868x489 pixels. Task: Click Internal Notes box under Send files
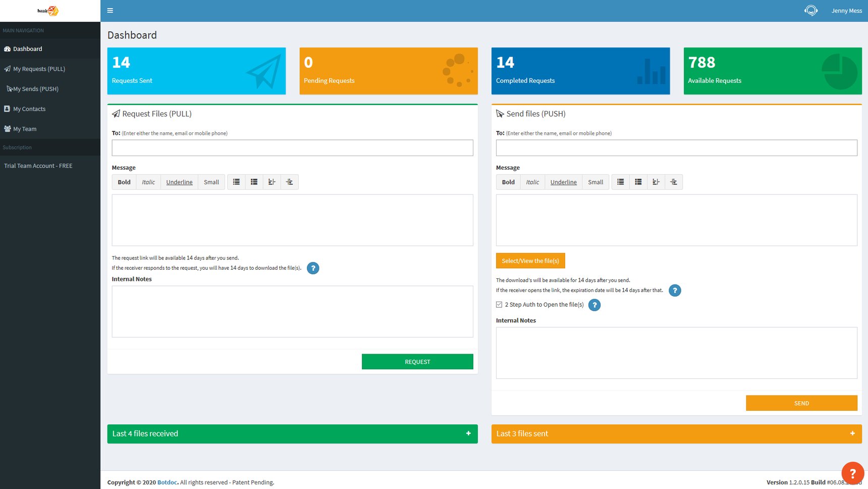(x=676, y=353)
